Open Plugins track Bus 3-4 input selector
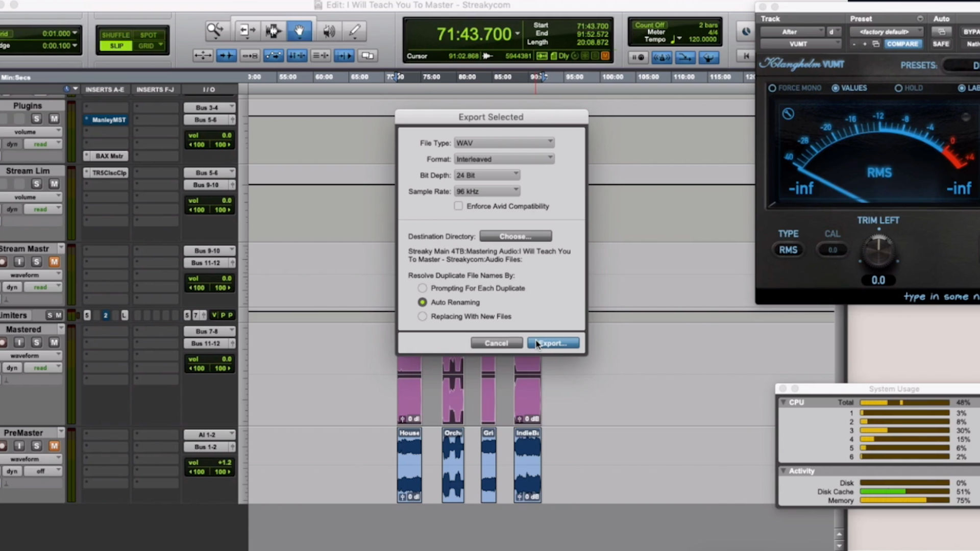Screen dimensions: 980x551 point(209,108)
